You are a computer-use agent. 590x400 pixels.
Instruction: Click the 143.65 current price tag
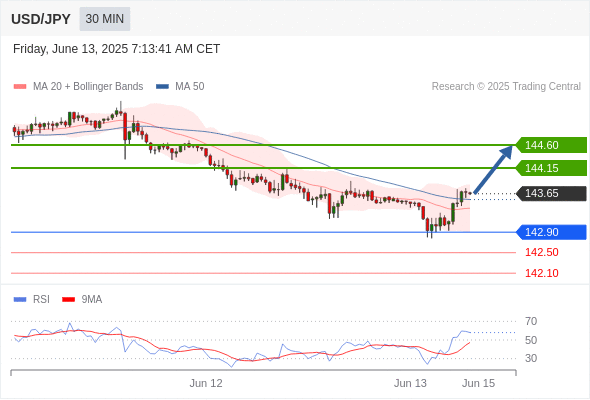point(551,193)
